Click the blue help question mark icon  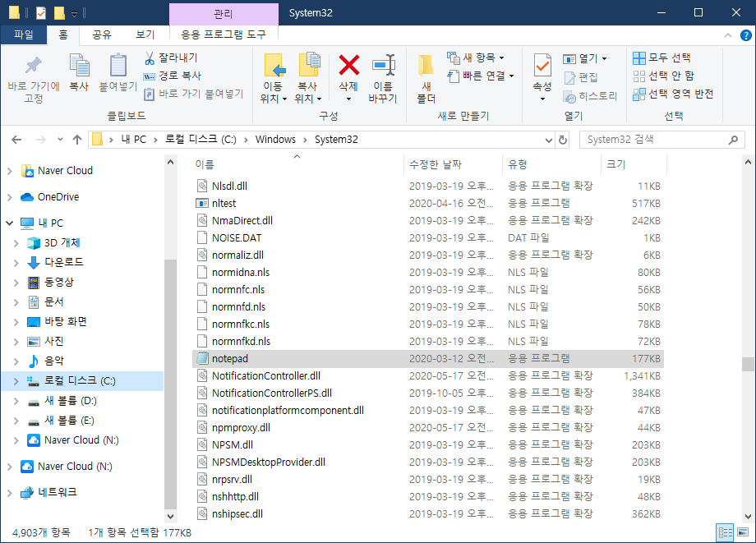pyautogui.click(x=745, y=35)
